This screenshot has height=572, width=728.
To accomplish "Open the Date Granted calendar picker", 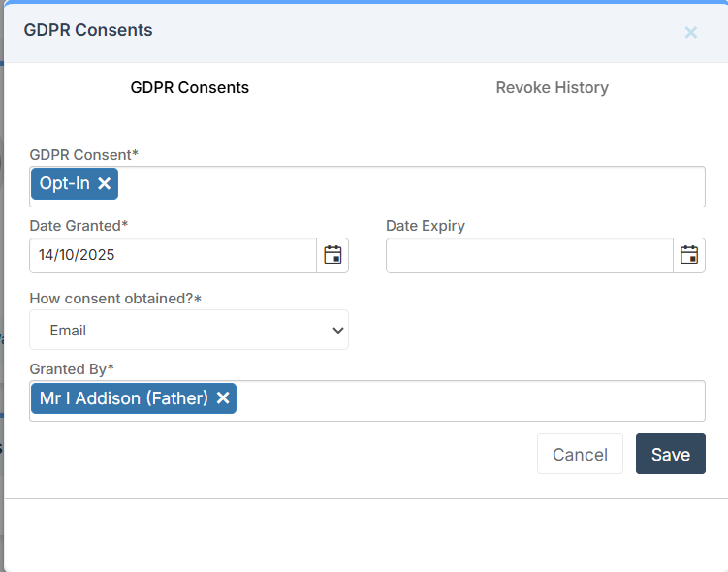I will tap(332, 255).
